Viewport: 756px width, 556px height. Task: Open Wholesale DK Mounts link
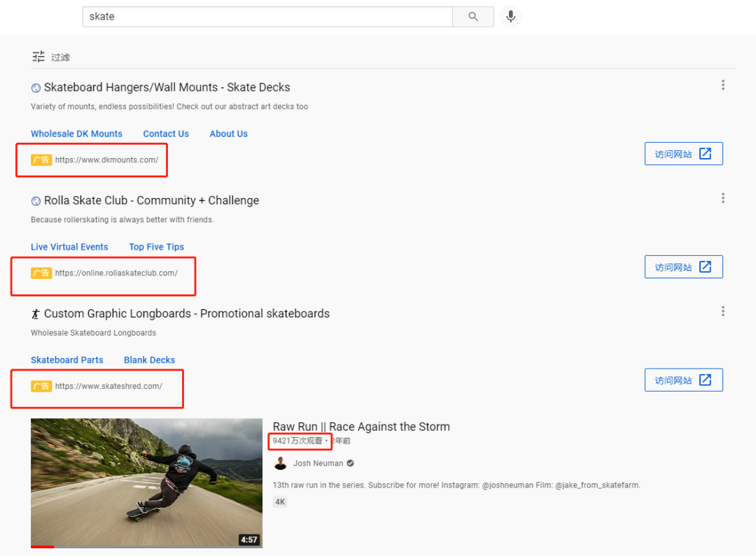[77, 134]
